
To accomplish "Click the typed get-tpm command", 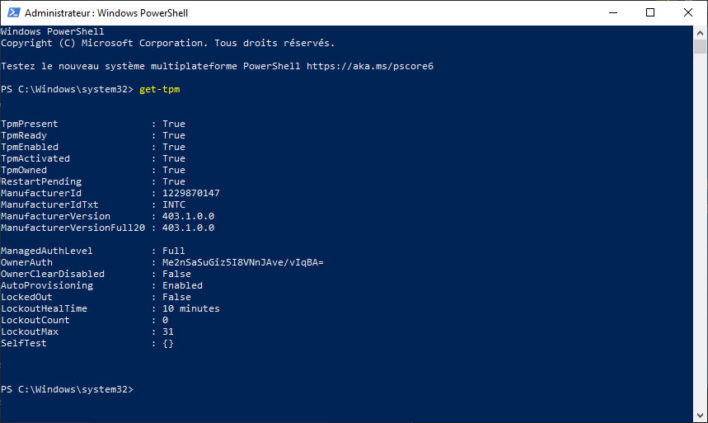I will click(160, 89).
